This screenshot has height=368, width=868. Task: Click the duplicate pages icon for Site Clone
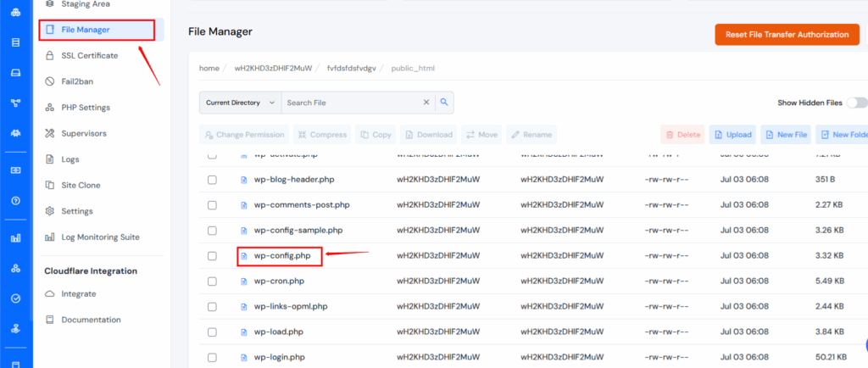click(x=50, y=185)
